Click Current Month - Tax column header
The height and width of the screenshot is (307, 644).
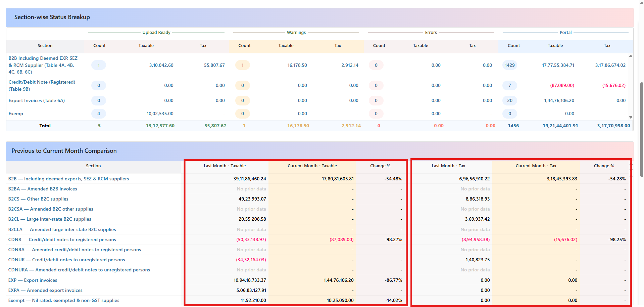(536, 166)
